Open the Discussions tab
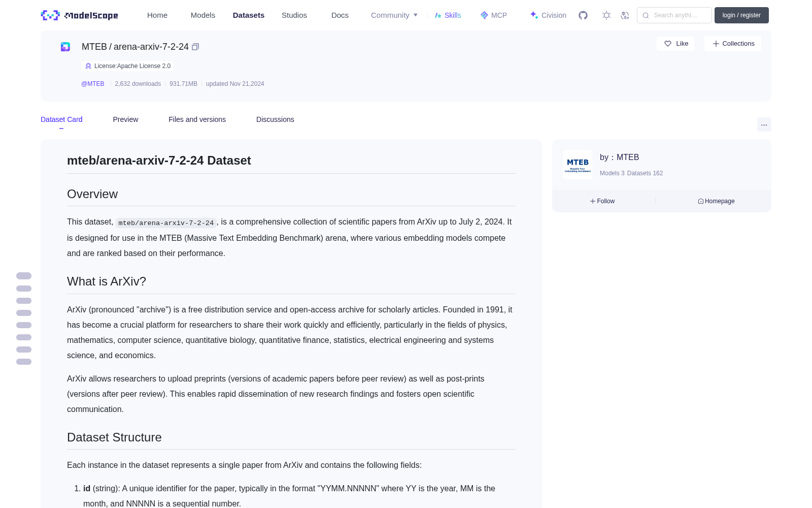This screenshot has width=812, height=508. [275, 119]
